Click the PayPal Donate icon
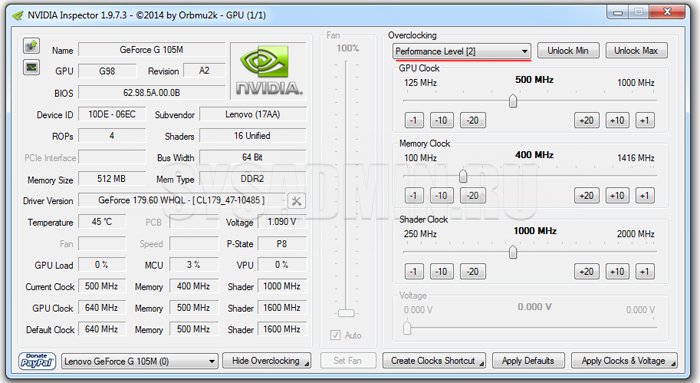This screenshot has height=383, width=700. (x=37, y=361)
